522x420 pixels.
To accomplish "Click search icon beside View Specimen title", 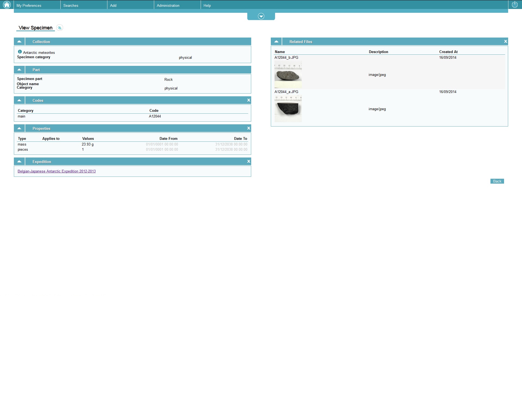I will (x=60, y=28).
